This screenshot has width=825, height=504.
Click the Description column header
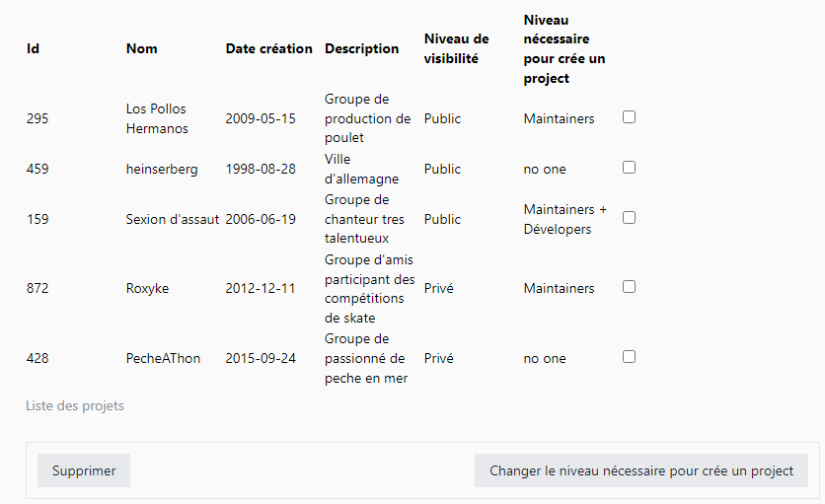(361, 49)
